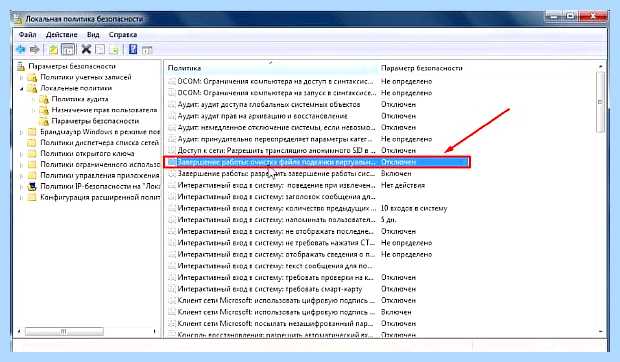
Task: Expand the Политики IP-безопасности node
Action: coord(21,186)
